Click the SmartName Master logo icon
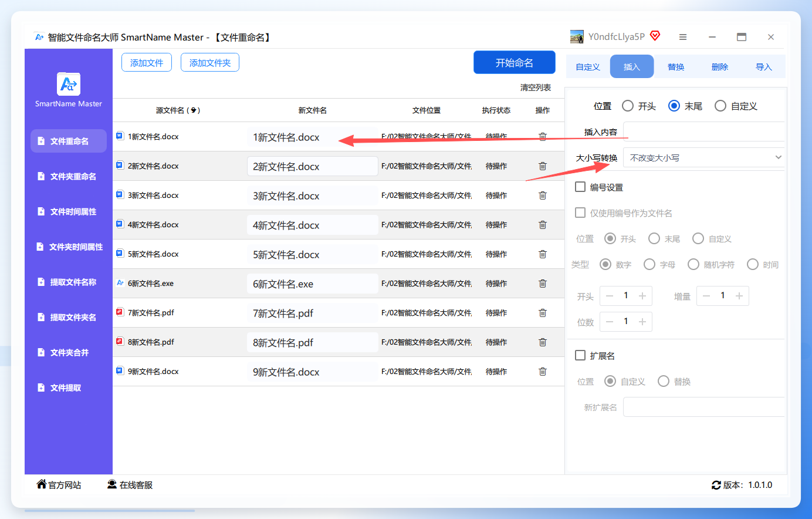Screen dimensions: 812x519 tap(69, 84)
